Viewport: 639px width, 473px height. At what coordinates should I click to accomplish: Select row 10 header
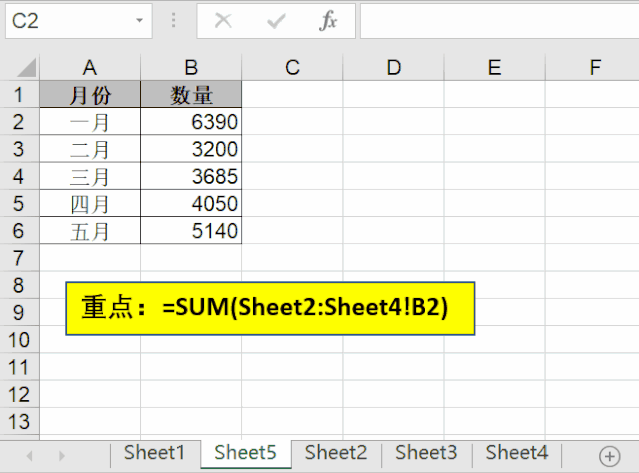19,340
